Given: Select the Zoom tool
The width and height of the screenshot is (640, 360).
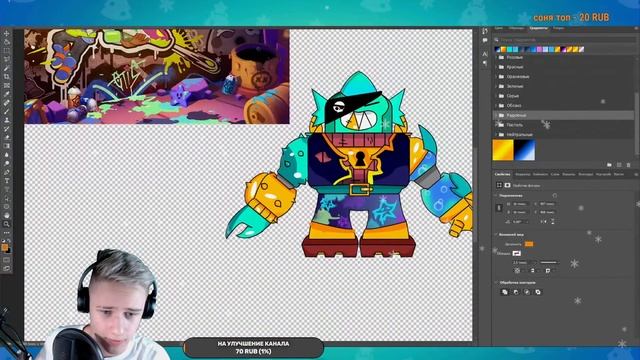Looking at the screenshot, I should tap(7, 224).
